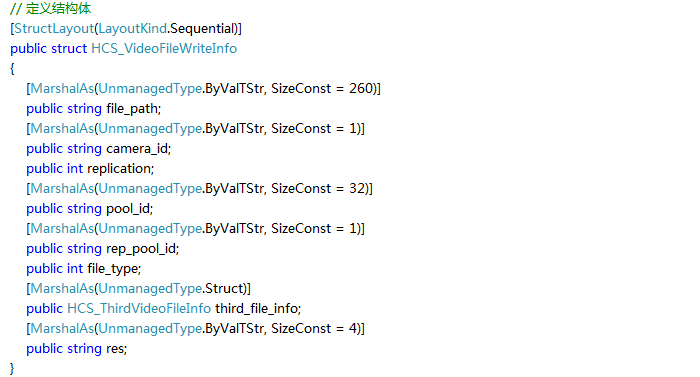This screenshot has width=700, height=377.
Task: Click the rep_pool_id field name
Action: (141, 249)
